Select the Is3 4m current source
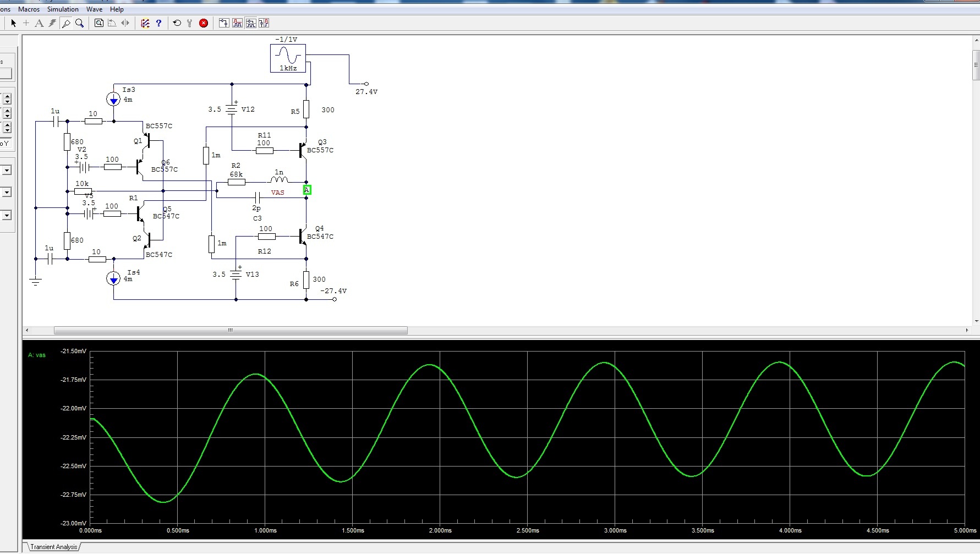 (113, 100)
